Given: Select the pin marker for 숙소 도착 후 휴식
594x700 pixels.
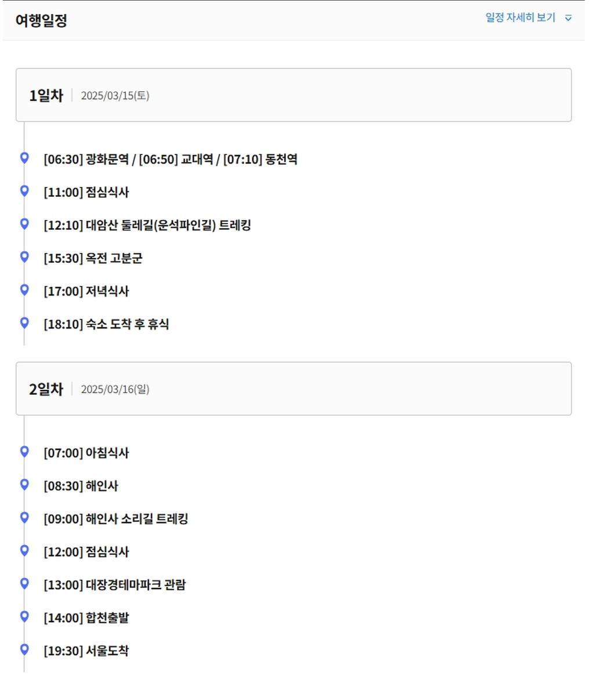Looking at the screenshot, I should [24, 323].
